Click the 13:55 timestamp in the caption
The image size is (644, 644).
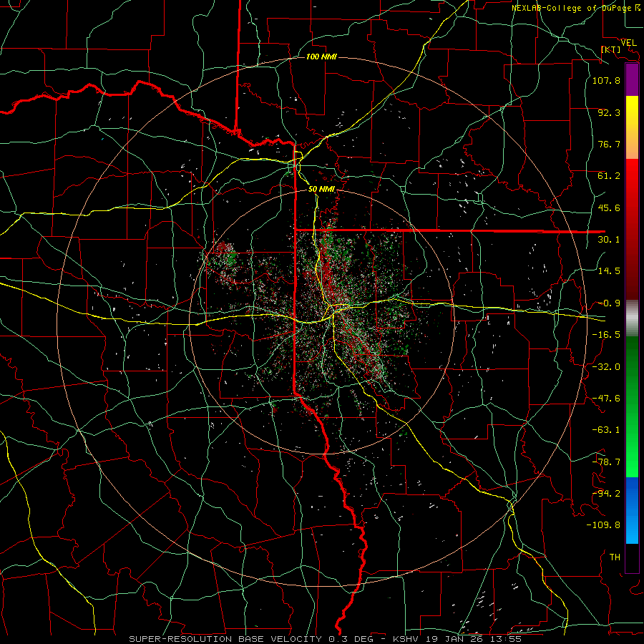coord(507,639)
